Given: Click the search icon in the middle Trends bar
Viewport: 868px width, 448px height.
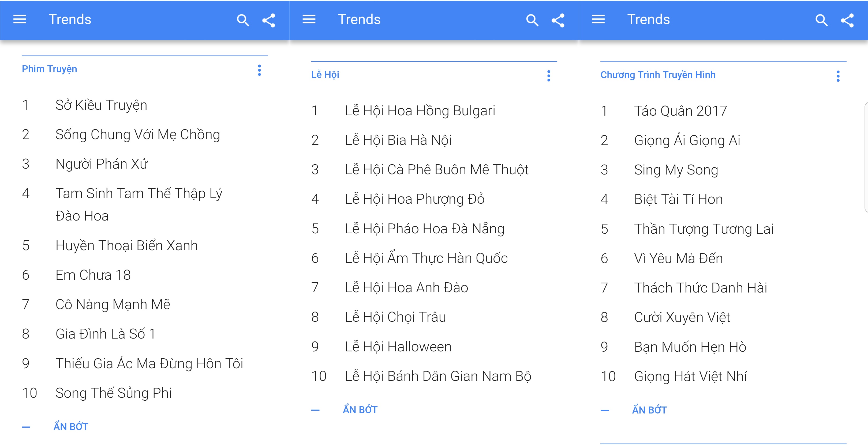Looking at the screenshot, I should point(532,20).
